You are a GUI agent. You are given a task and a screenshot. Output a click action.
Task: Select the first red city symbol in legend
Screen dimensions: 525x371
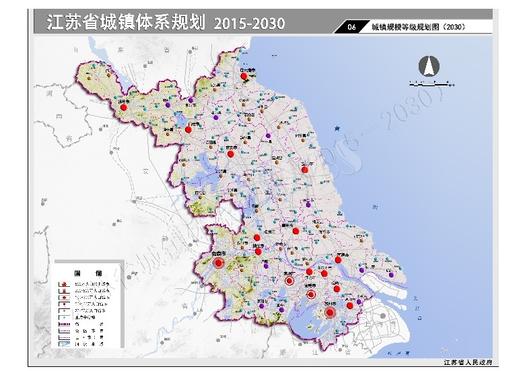pyautogui.click(x=63, y=284)
